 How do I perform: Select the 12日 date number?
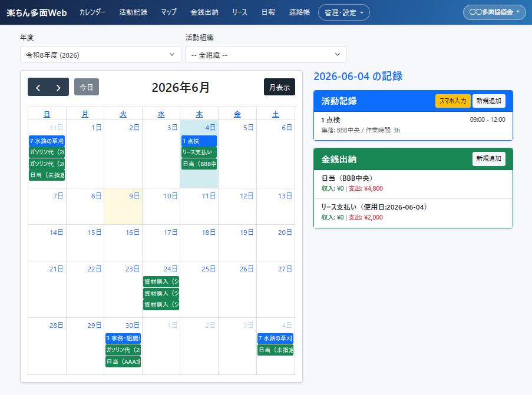pos(247,195)
